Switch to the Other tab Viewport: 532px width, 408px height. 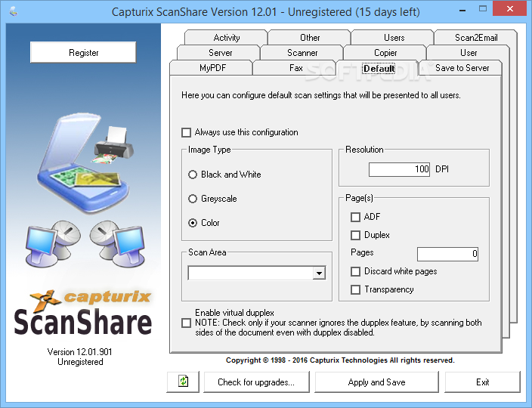pyautogui.click(x=309, y=37)
